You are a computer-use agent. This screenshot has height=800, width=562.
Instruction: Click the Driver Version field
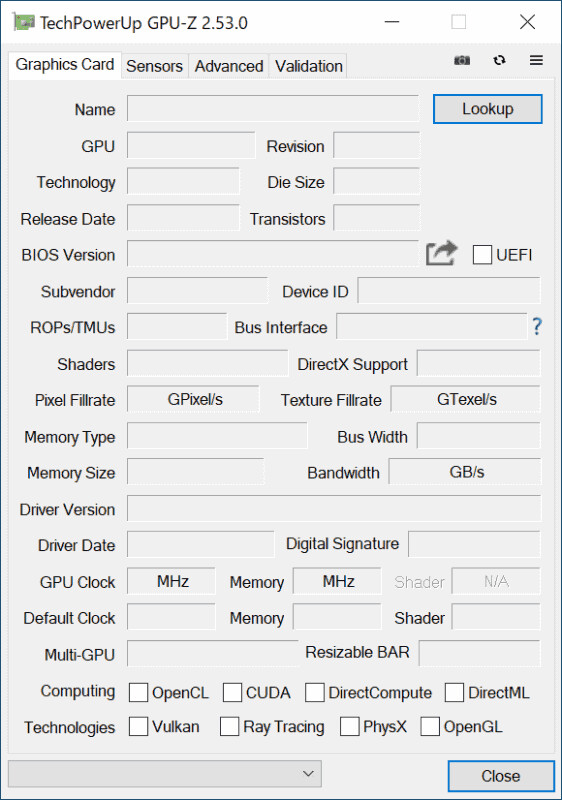334,508
